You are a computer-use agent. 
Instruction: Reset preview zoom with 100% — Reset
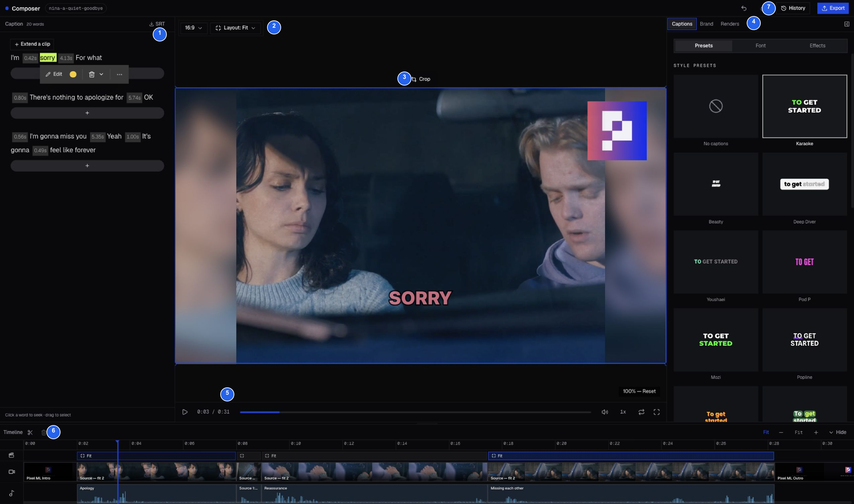click(639, 392)
